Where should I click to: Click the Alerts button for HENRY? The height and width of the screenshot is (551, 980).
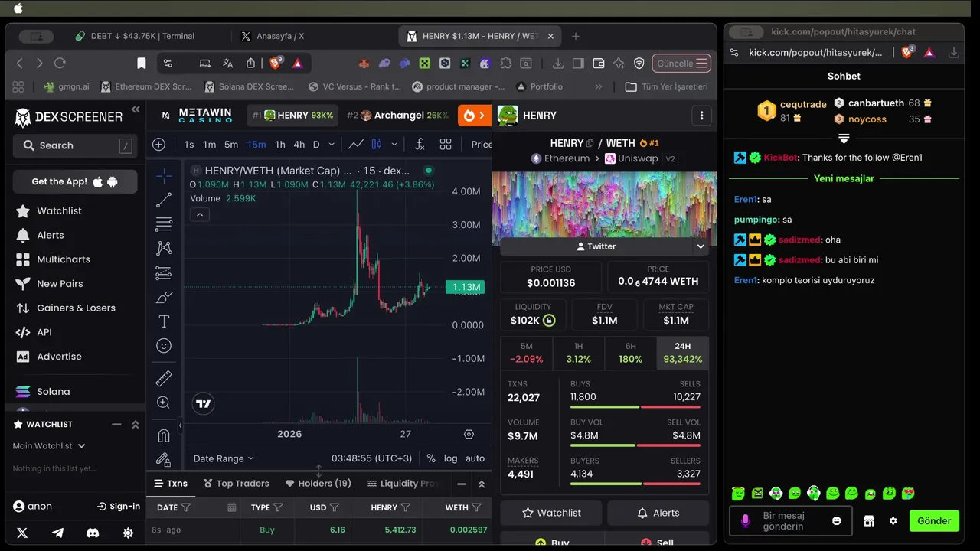[658, 513]
